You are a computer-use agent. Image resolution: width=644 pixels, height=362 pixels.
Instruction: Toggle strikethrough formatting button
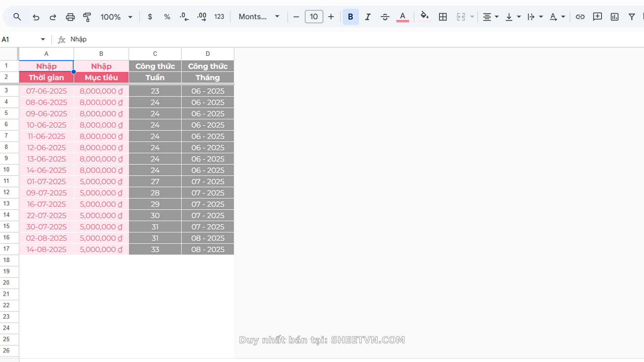tap(385, 17)
